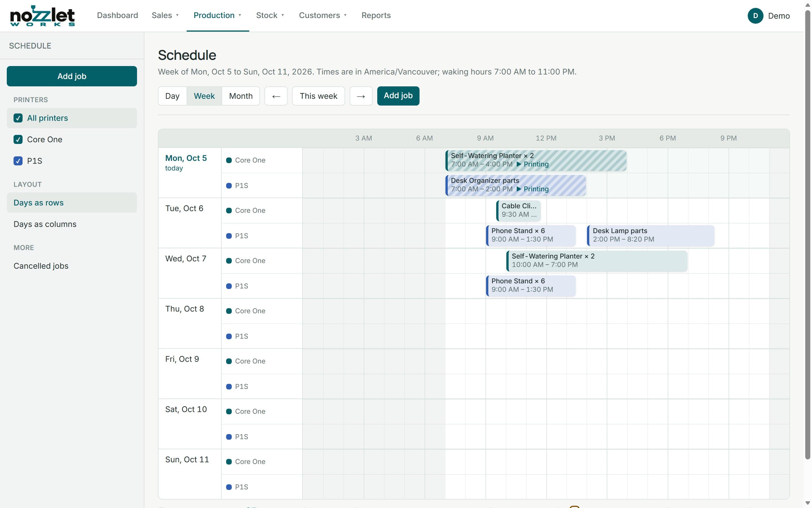Click the sidebar Add job button
This screenshot has width=812, height=508.
click(x=72, y=76)
